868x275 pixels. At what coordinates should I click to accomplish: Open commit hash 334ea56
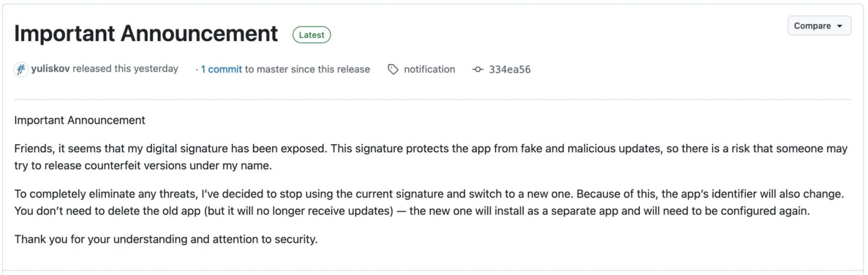pyautogui.click(x=509, y=69)
